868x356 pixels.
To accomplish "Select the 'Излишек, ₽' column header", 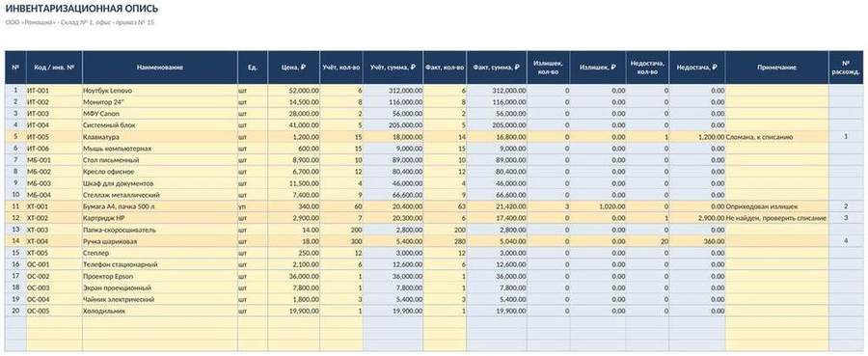I will pos(598,67).
